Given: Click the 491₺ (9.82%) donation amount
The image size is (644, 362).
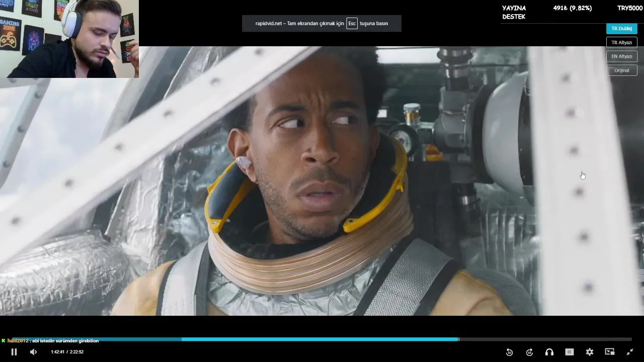Looking at the screenshot, I should 573,8.
